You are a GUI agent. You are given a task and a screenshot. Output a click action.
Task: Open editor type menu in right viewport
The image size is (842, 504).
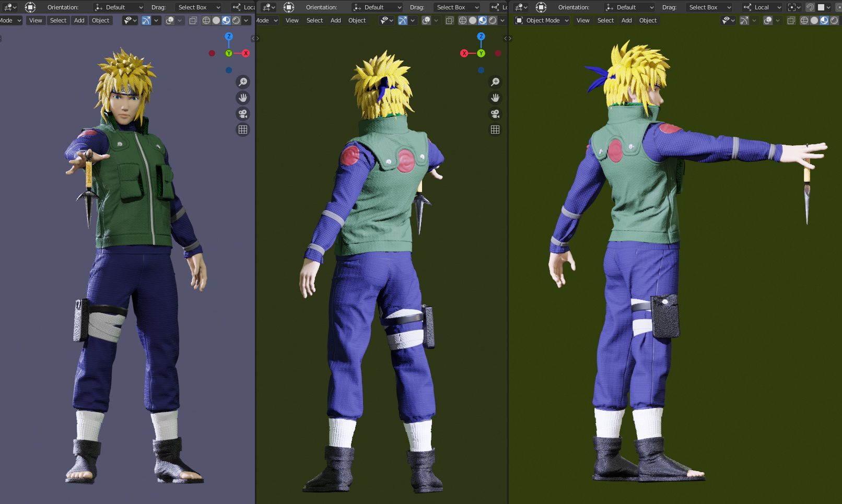coord(521,7)
